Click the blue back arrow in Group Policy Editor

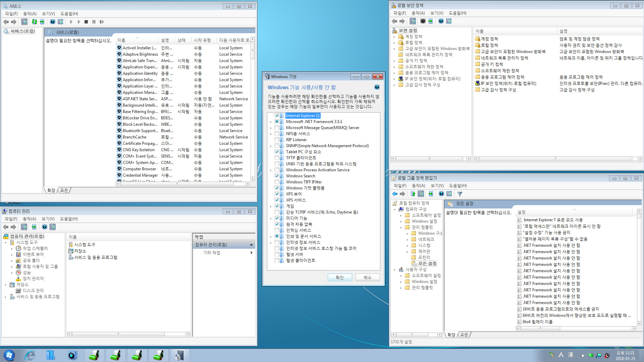click(395, 194)
